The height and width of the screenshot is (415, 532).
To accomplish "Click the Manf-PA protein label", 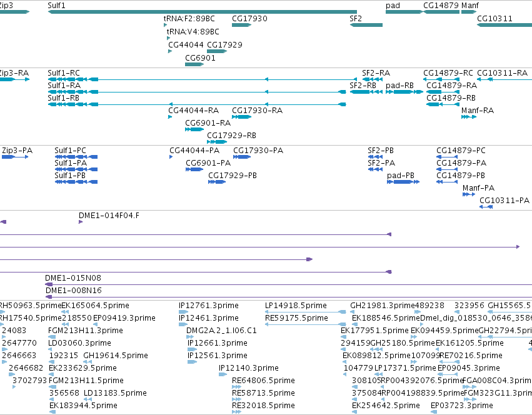I will (x=478, y=188).
